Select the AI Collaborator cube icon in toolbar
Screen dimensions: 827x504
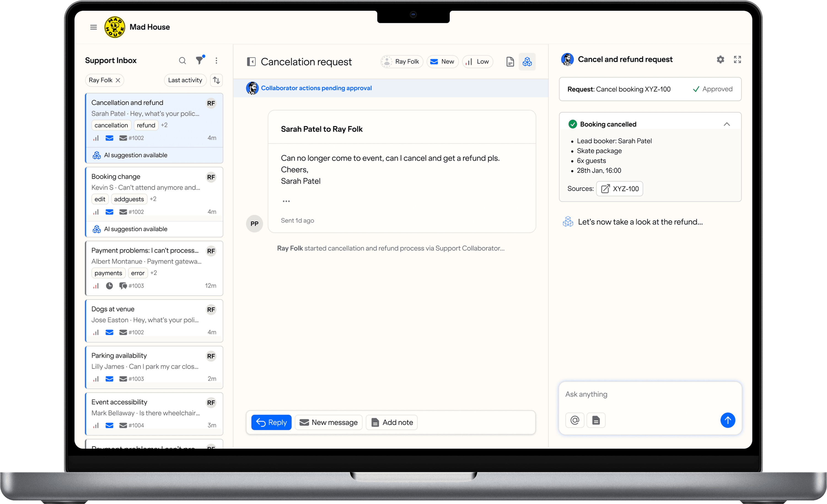[527, 61]
